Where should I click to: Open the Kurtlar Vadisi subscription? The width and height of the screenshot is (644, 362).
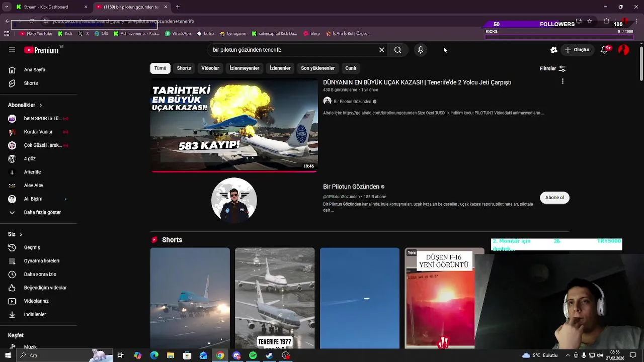(38, 132)
